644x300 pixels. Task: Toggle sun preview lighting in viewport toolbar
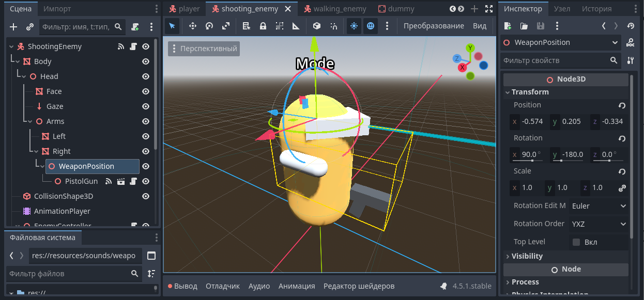(x=354, y=26)
